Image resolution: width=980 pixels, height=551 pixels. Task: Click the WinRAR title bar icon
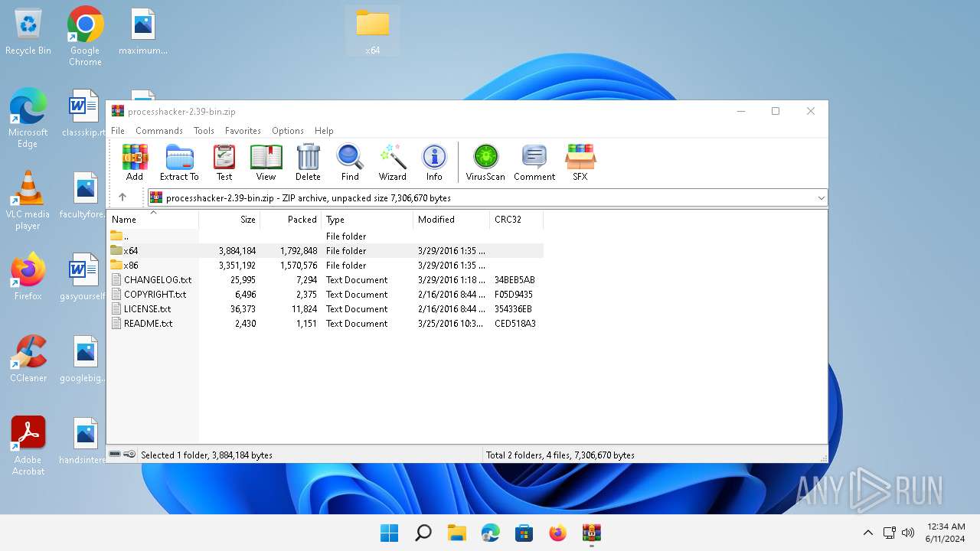pyautogui.click(x=117, y=112)
